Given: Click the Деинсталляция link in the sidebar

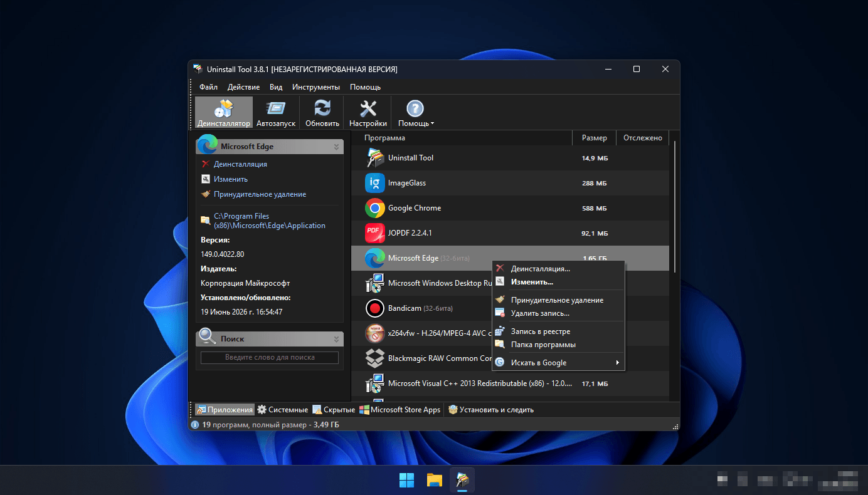Looking at the screenshot, I should coord(240,164).
